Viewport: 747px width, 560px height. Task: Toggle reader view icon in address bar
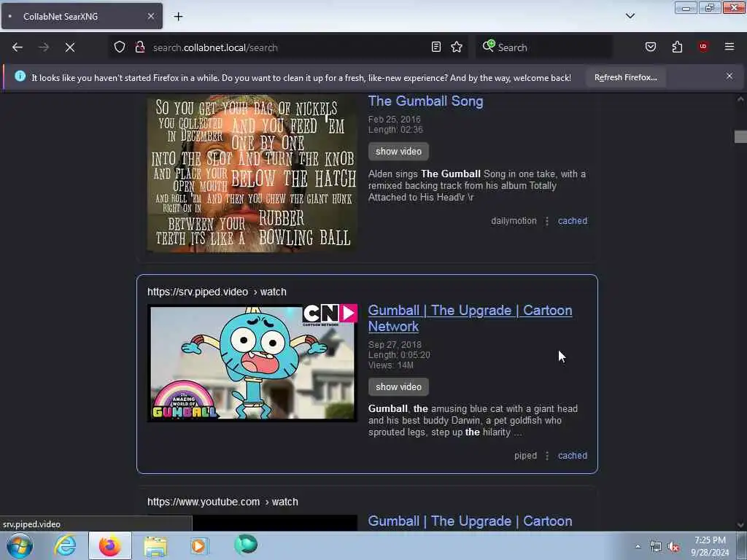pyautogui.click(x=436, y=47)
